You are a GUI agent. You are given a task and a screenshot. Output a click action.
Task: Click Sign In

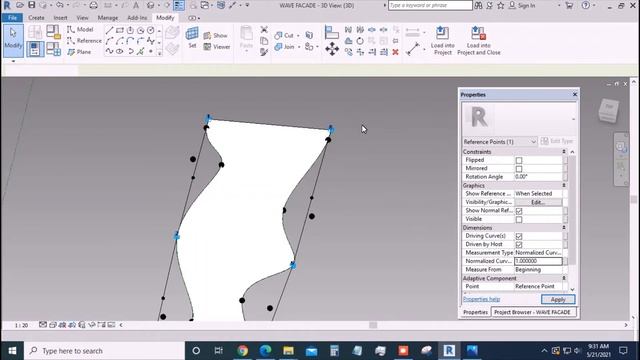tap(527, 5)
